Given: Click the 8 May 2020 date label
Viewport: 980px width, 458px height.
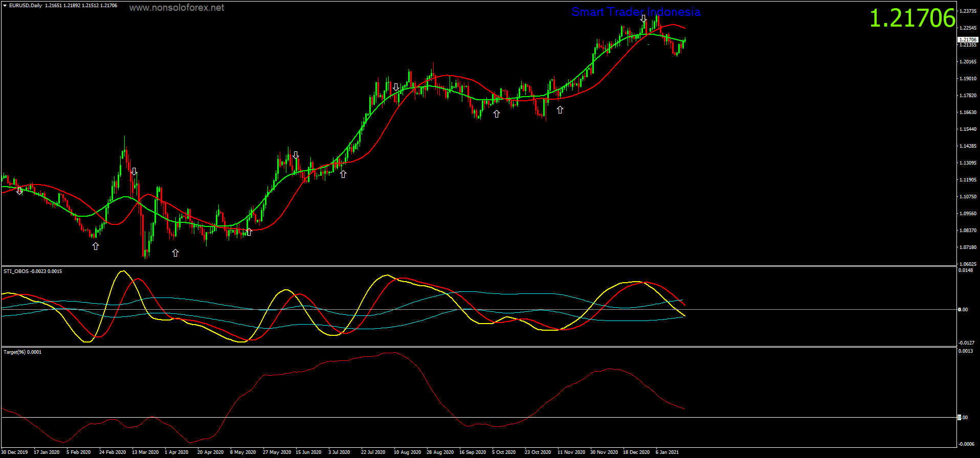Looking at the screenshot, I should pos(243,452).
